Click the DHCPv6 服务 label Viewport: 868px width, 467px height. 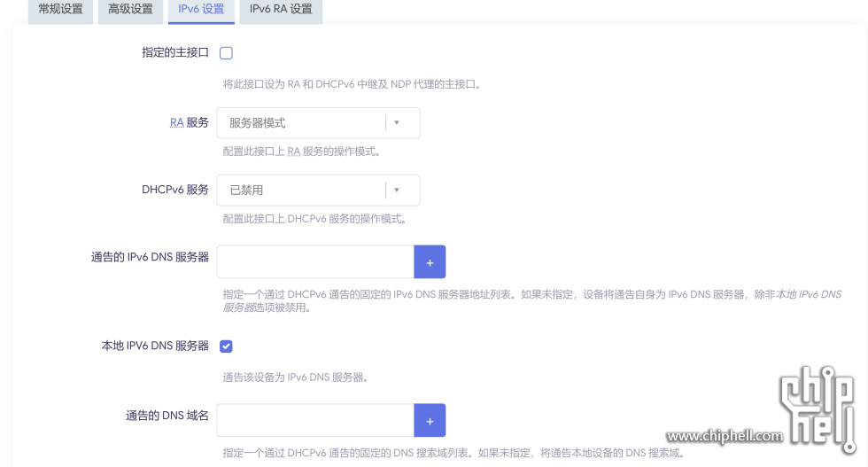coord(175,190)
